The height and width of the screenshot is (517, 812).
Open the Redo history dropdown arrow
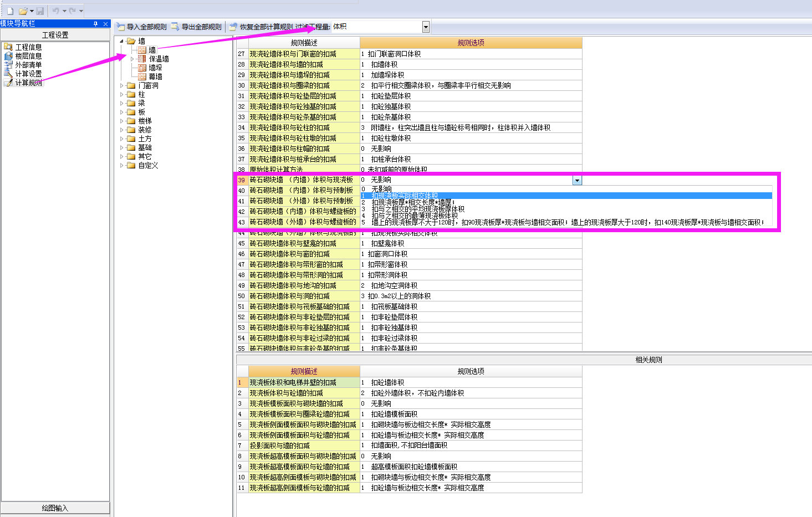(x=81, y=11)
